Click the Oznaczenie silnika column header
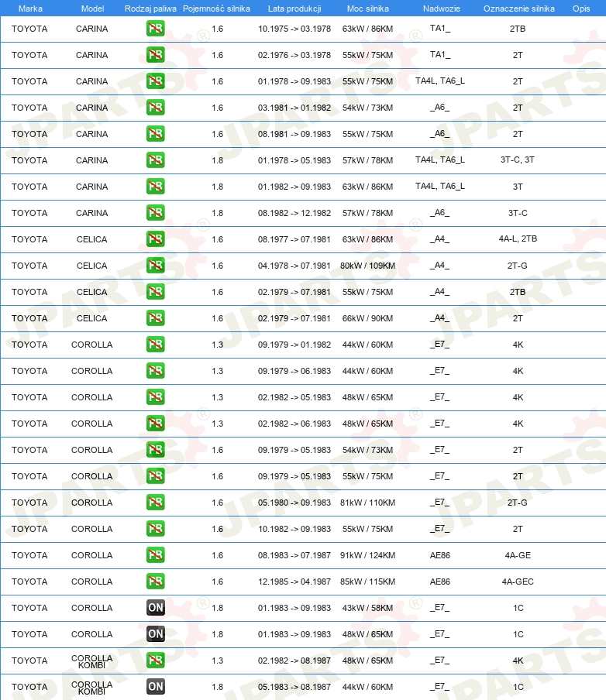This screenshot has height=700, width=606. [519, 9]
